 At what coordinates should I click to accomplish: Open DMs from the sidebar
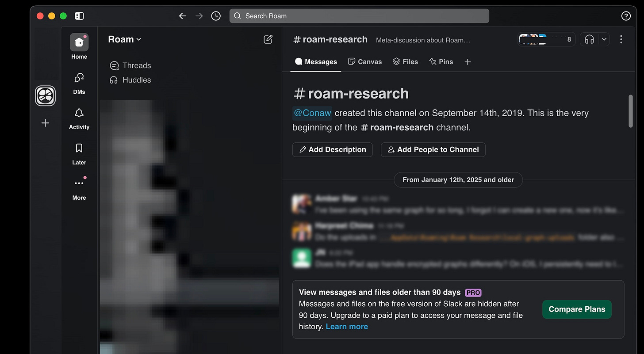point(79,83)
